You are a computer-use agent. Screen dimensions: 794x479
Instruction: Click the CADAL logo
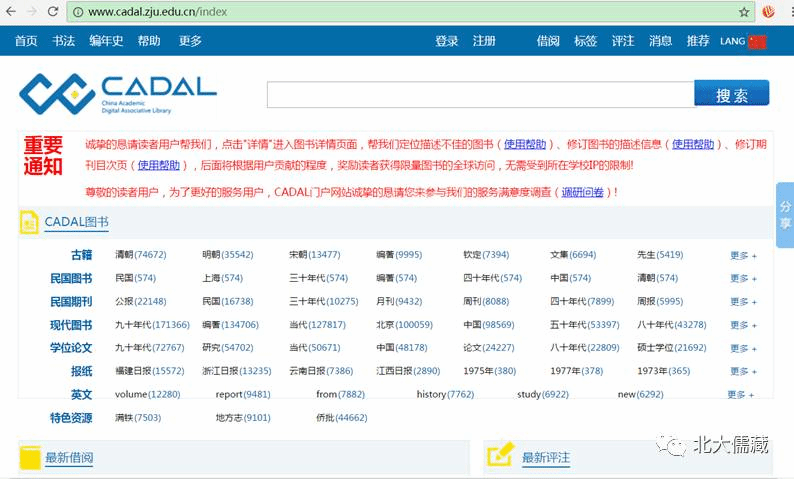[118, 93]
